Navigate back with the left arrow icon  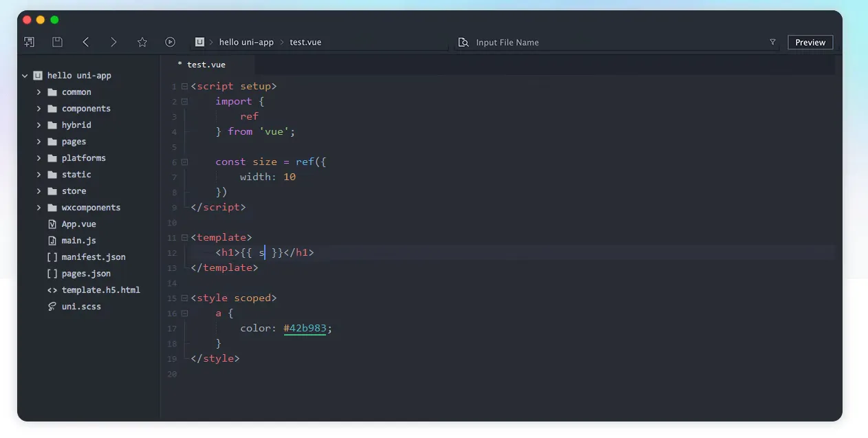click(86, 42)
